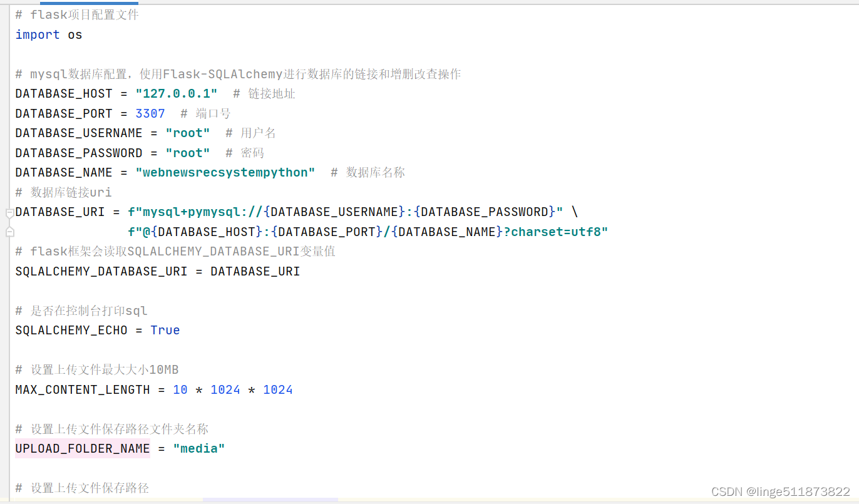Click the DATABASE_PASSWORD variable definition
This screenshot has height=504, width=859.
(79, 153)
